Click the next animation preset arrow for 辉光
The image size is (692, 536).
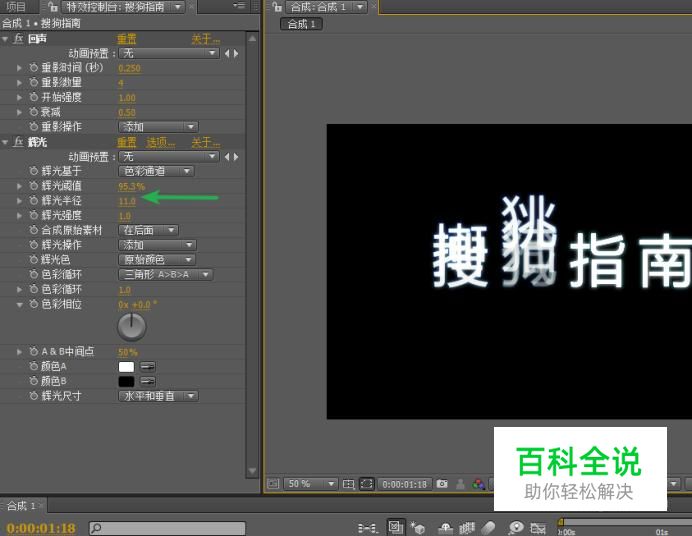(236, 157)
